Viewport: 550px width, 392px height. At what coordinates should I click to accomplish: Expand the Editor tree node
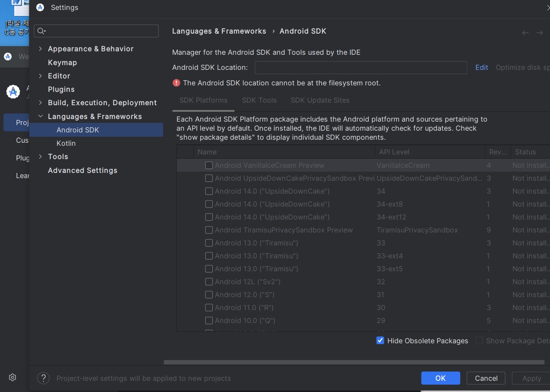[41, 76]
